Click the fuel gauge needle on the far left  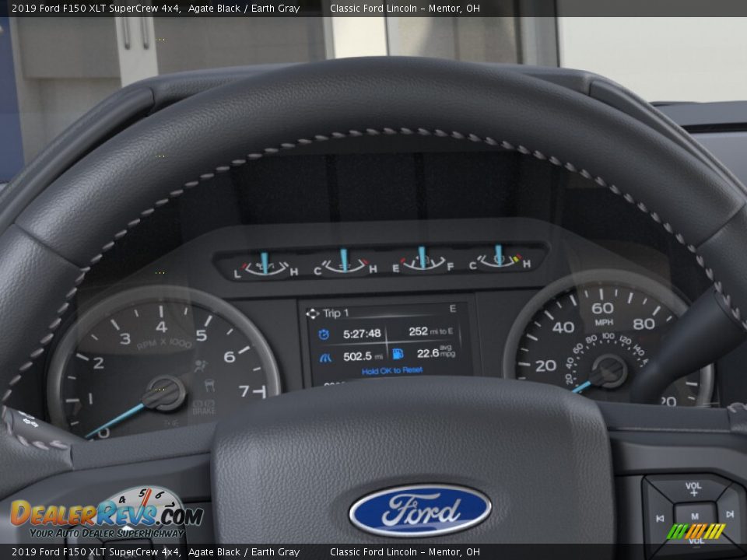265,260
